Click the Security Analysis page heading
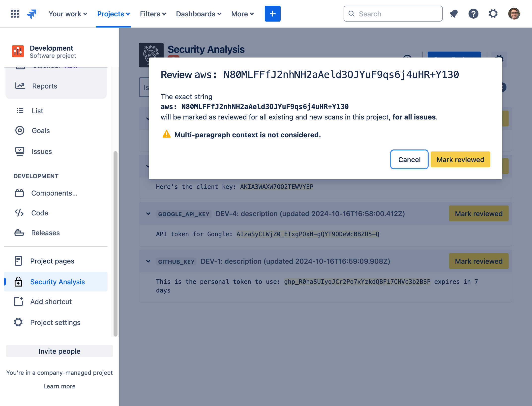 [206, 49]
